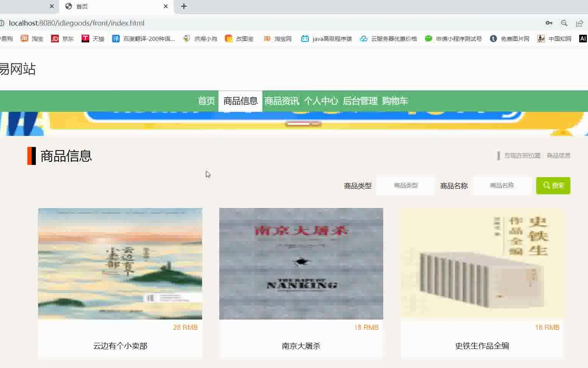
Task: Go to 个人中心 in the nav bar
Action: tap(321, 101)
